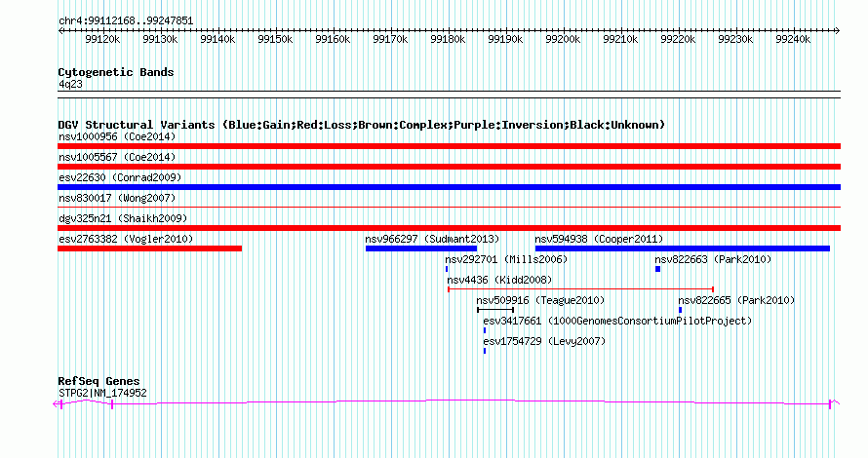The height and width of the screenshot is (458, 868).
Task: Click the 99140k ruler tick label
Action: [217, 39]
